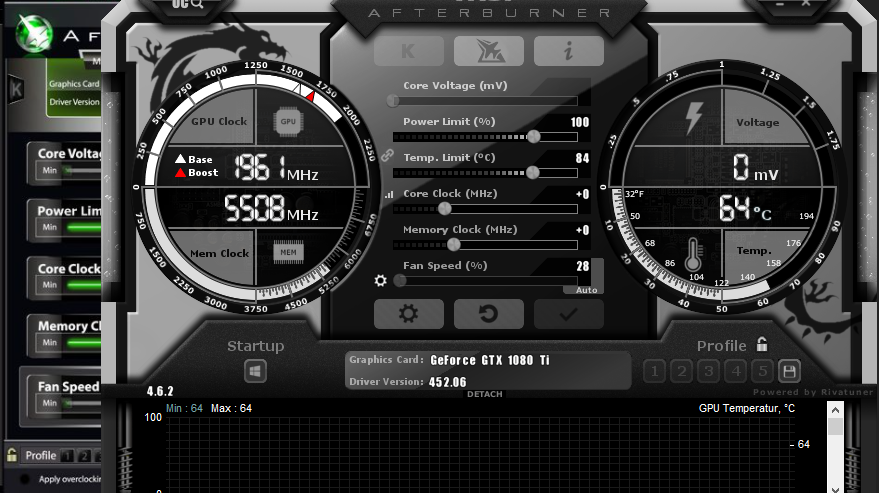Click the lightning bolt icon in the voltage gauge
The image size is (879, 493).
pyautogui.click(x=694, y=118)
